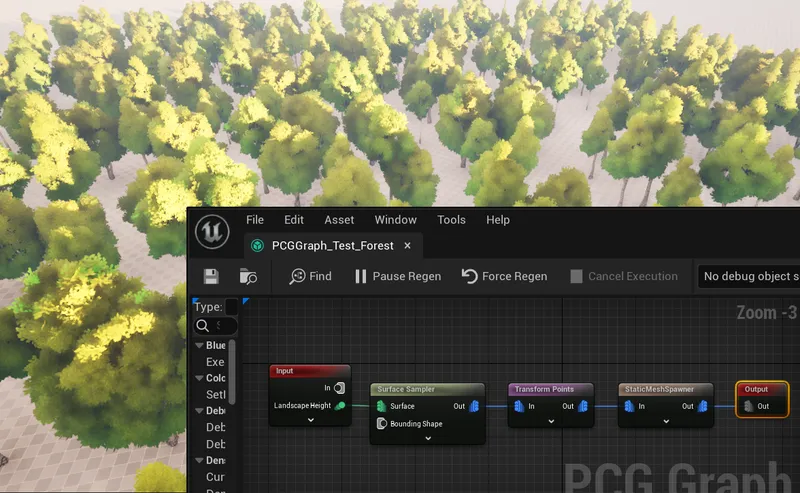Click the Output node Out pin
This screenshot has width=800, height=493.
pos(748,406)
